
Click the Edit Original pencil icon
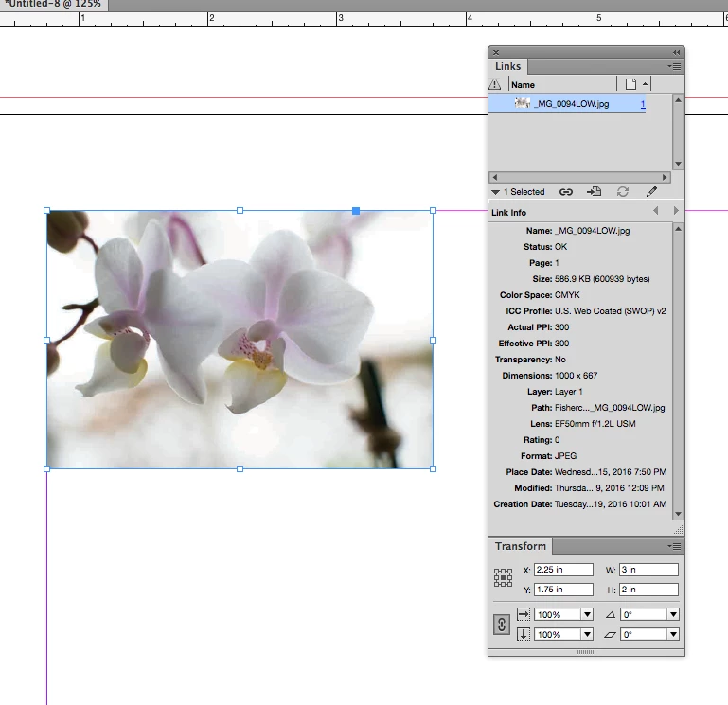coord(651,192)
